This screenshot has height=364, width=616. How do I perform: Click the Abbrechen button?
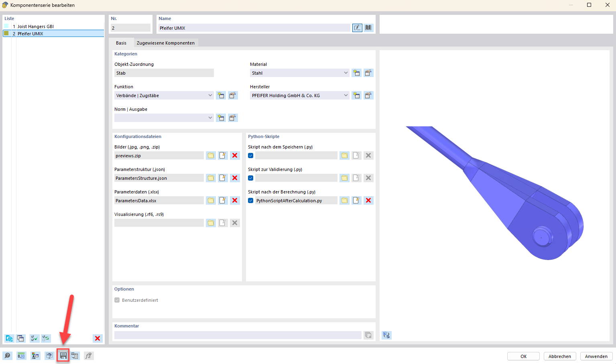tap(560, 356)
